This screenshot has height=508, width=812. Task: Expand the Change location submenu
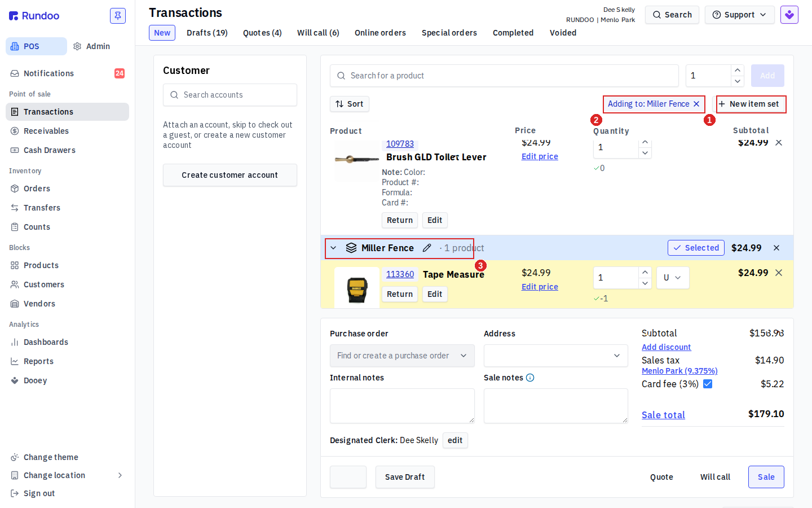click(x=68, y=475)
